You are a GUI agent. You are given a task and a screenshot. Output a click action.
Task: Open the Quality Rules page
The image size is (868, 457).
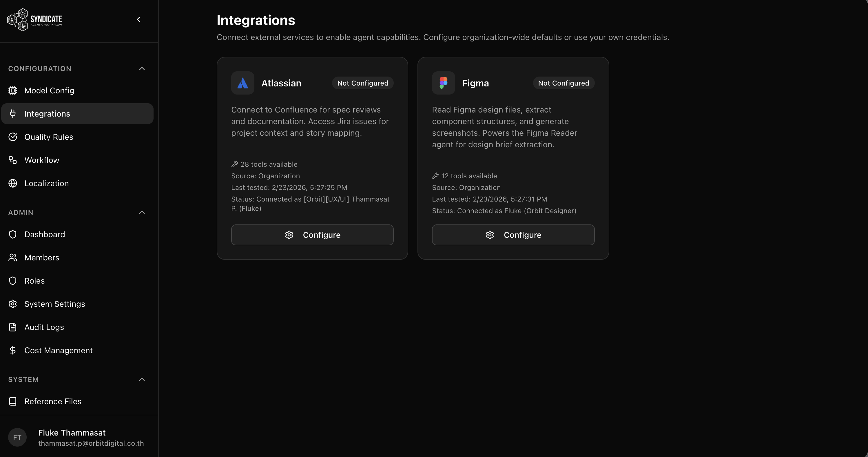pos(48,137)
